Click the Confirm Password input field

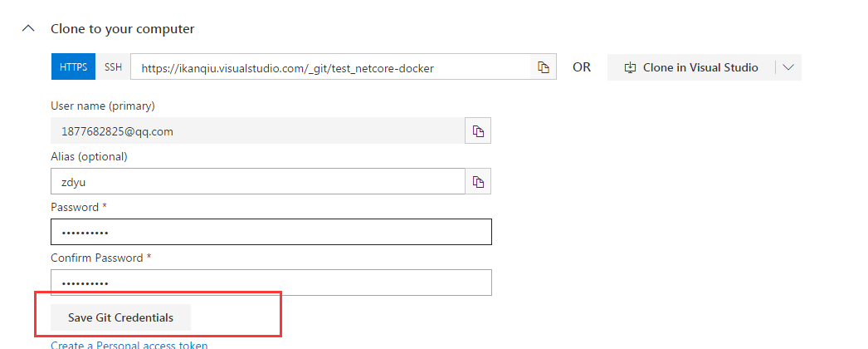click(x=271, y=283)
